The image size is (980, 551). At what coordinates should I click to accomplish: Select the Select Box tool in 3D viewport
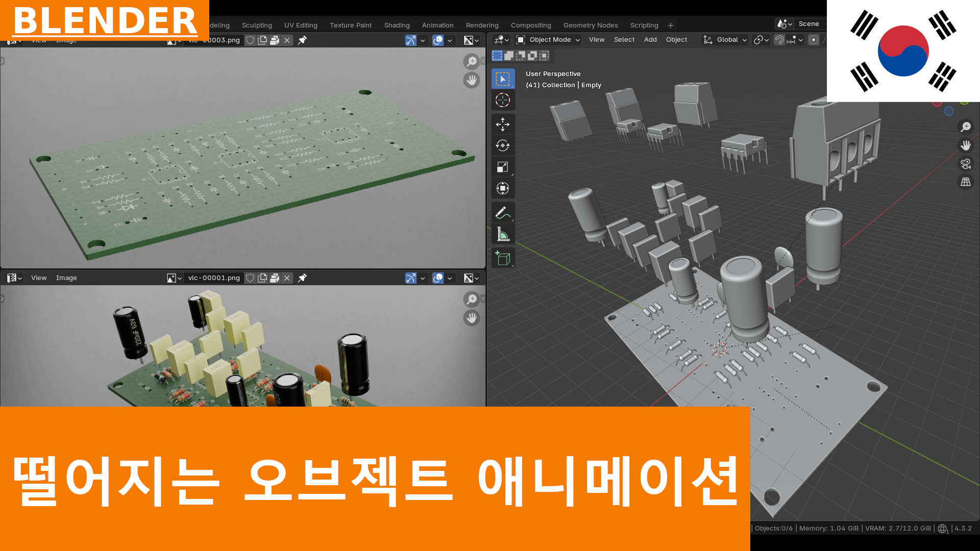pyautogui.click(x=503, y=79)
